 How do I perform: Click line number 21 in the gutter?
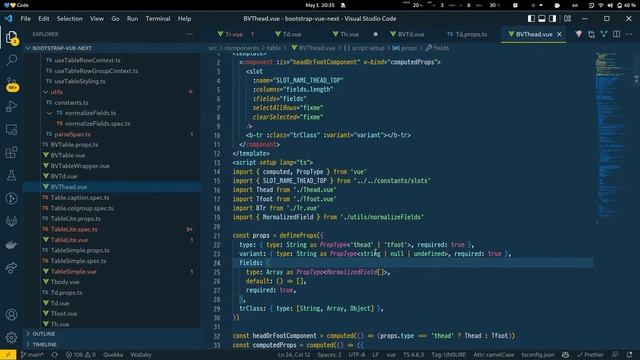tap(217, 236)
